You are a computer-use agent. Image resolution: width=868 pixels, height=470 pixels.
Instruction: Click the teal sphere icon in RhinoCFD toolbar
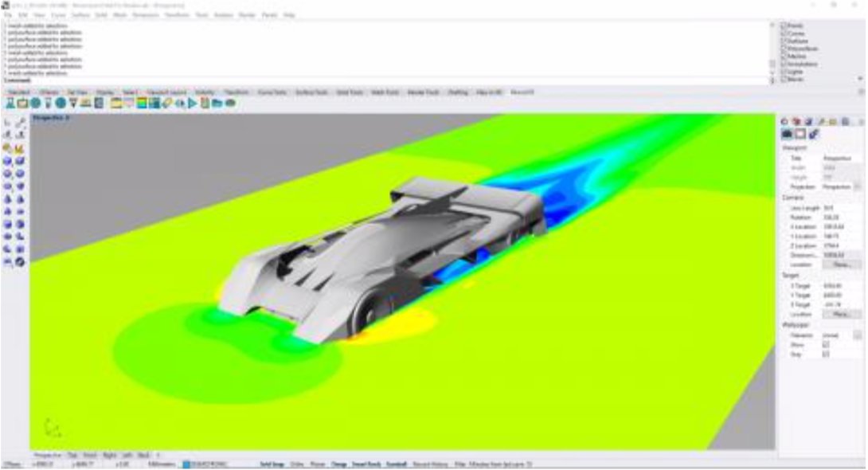pyautogui.click(x=35, y=103)
